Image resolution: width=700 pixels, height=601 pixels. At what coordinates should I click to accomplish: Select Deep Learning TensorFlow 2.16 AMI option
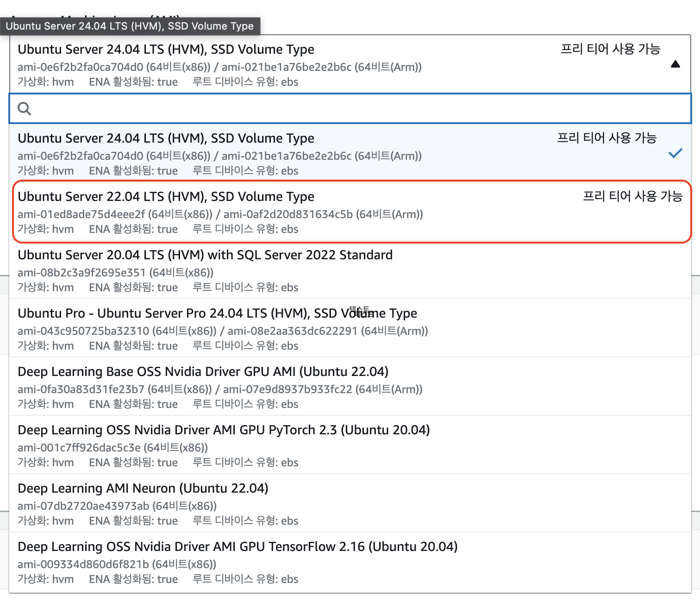click(x=350, y=561)
